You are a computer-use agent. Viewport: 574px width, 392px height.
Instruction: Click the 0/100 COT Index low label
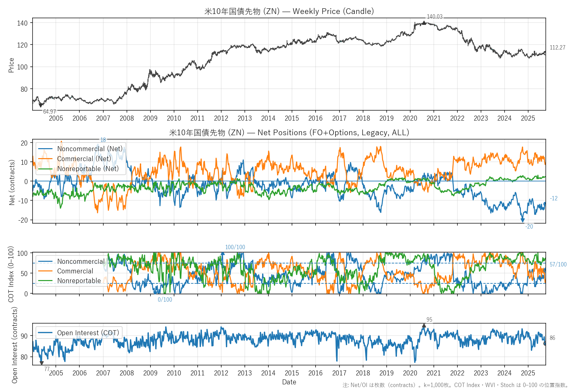click(165, 300)
